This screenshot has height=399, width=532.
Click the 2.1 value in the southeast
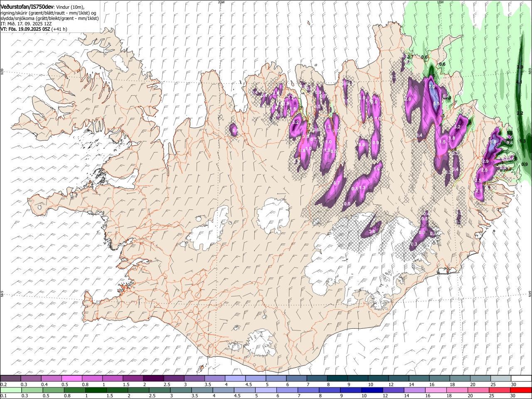coord(479,191)
